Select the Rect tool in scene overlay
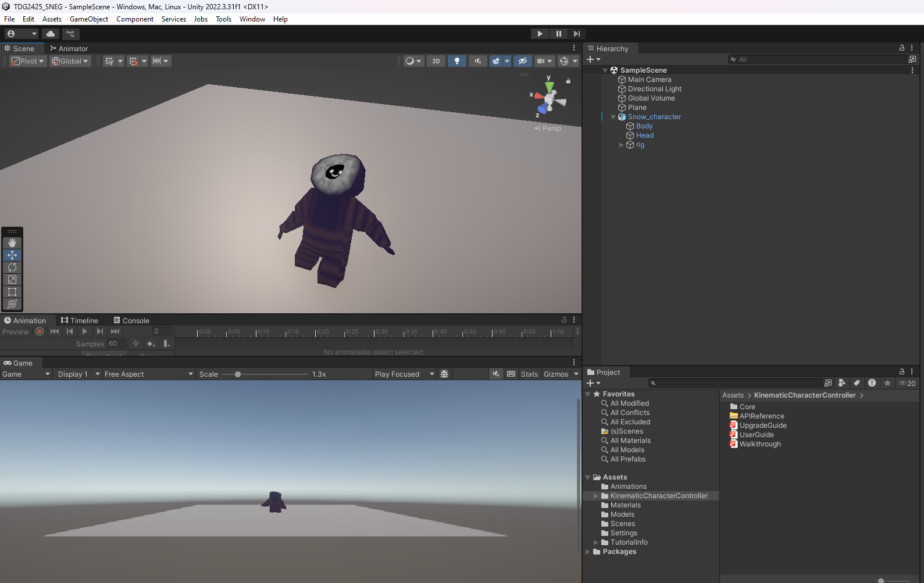This screenshot has width=924, height=583. 12,292
